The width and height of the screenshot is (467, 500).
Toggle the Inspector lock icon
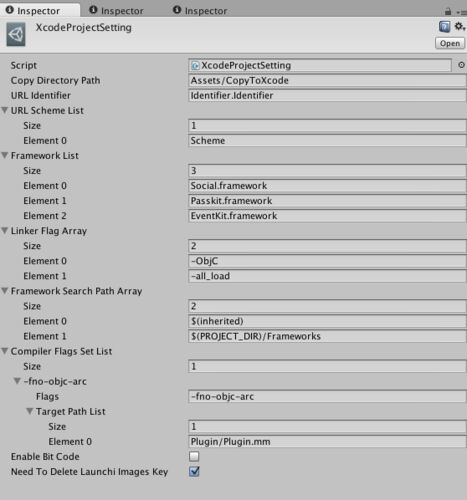coord(448,11)
